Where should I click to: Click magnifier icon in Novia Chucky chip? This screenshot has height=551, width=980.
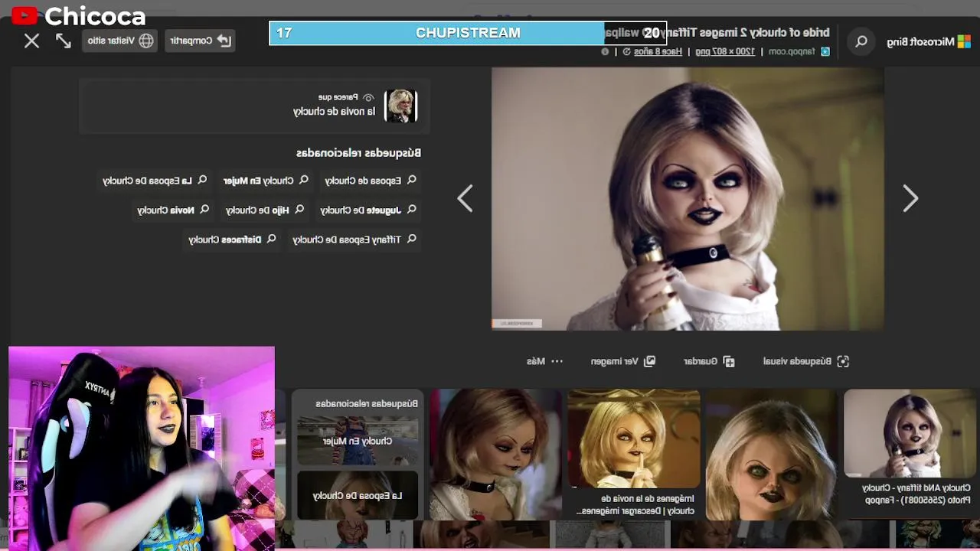pos(204,209)
